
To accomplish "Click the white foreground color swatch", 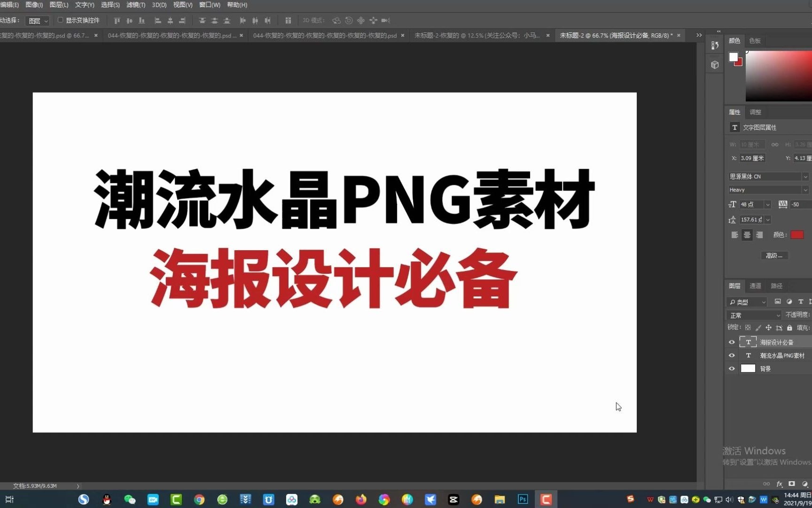I will point(733,57).
